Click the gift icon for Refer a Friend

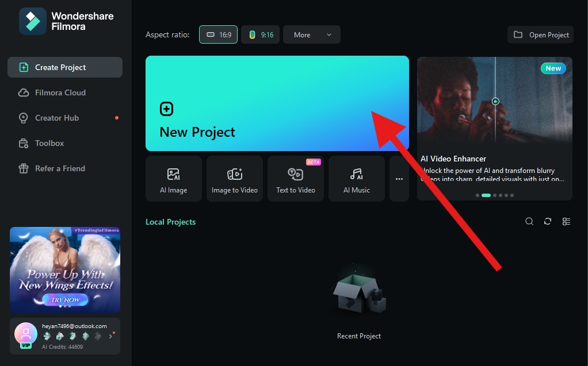[x=24, y=168]
